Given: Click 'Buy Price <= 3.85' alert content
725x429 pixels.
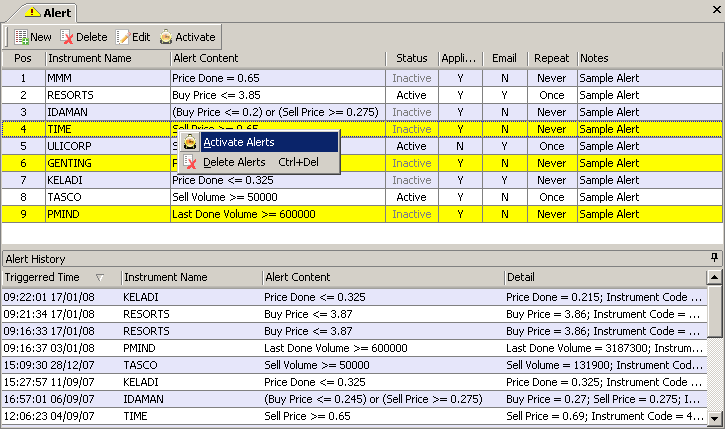Looking at the screenshot, I should 216,95.
